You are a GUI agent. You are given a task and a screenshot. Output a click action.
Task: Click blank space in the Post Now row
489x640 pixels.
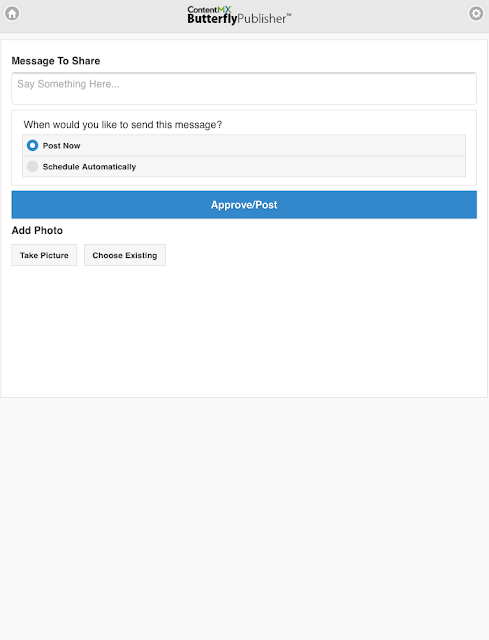(x=269, y=145)
